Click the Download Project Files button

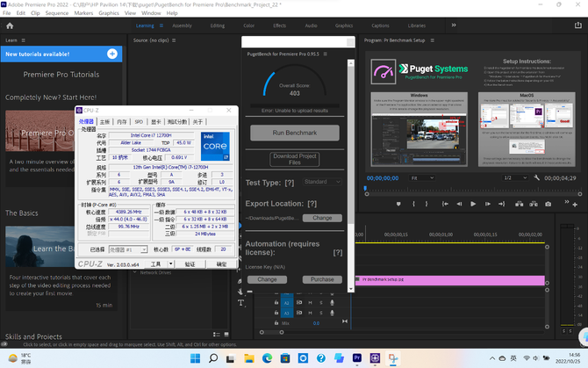click(295, 159)
